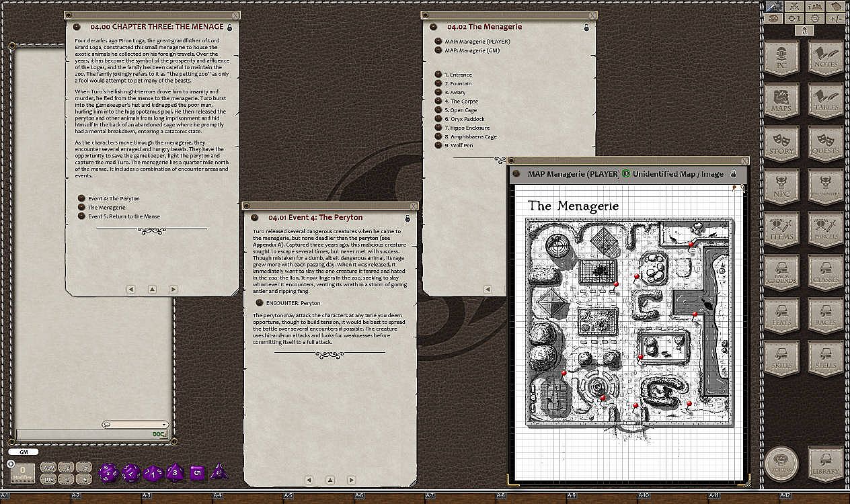Click the purple d4 die
The image size is (850, 504).
(x=219, y=472)
